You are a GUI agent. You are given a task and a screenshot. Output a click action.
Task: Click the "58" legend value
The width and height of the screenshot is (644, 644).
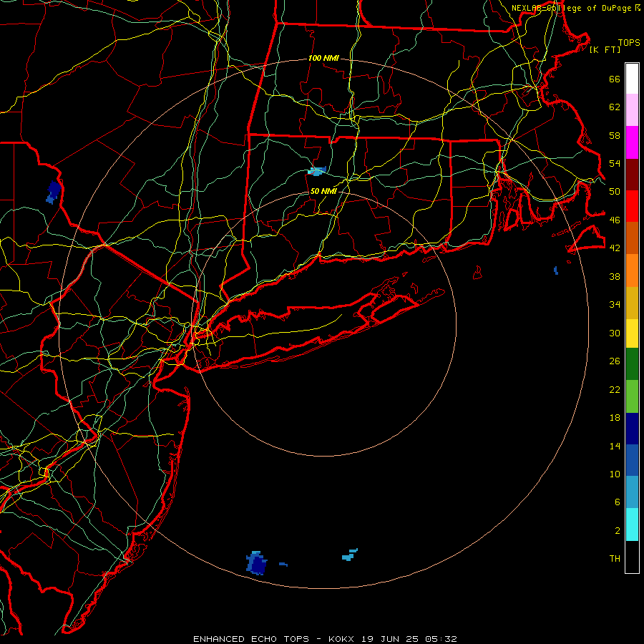(x=615, y=135)
